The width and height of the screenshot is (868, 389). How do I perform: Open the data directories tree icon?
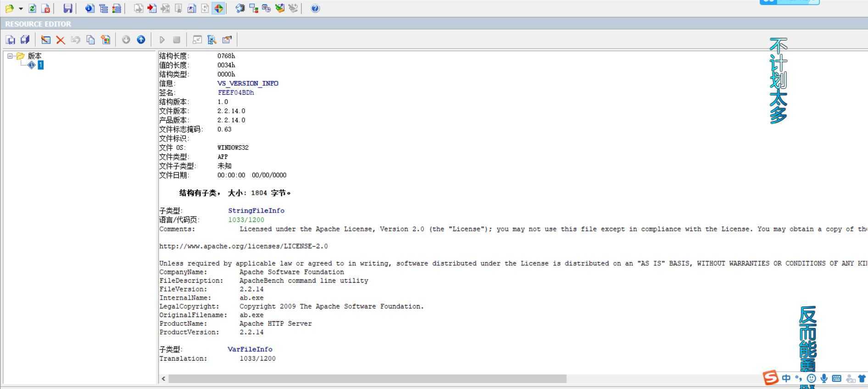pos(104,8)
